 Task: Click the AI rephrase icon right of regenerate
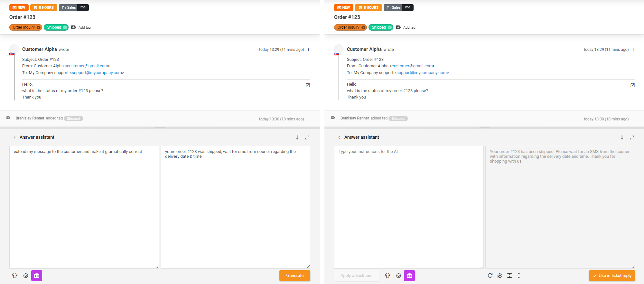499,275
